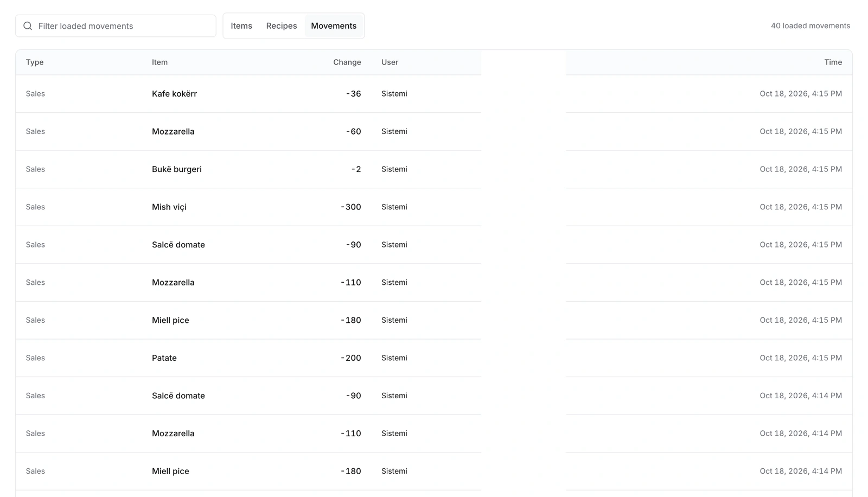The width and height of the screenshot is (868, 497).
Task: Click Salcë domate in the 4:14 PM row
Action: pos(178,396)
